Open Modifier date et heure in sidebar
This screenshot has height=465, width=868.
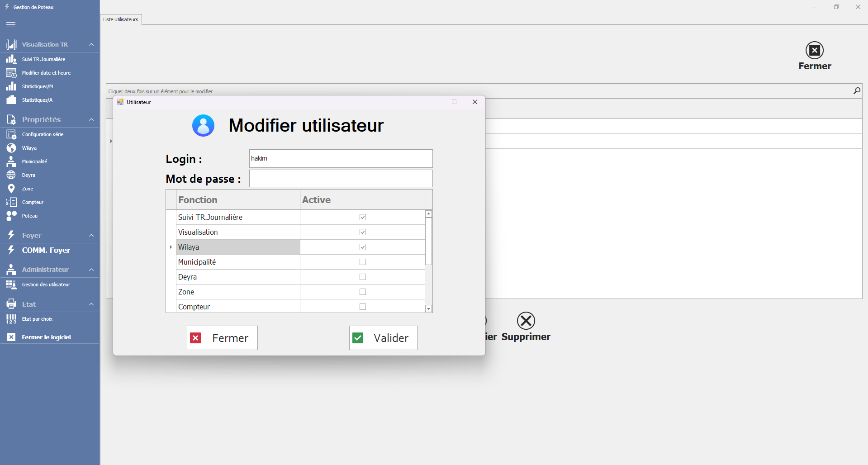[x=46, y=73]
